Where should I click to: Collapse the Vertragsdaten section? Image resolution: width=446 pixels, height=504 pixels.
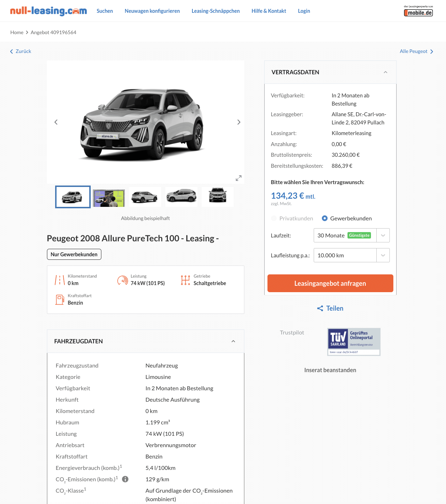click(386, 72)
